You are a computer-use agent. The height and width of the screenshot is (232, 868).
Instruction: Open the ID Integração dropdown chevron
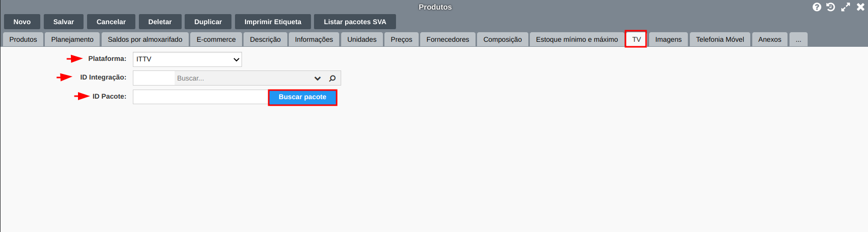coord(318,79)
